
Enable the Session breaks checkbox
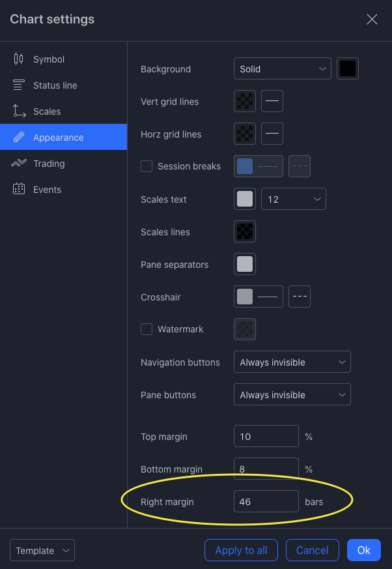[x=147, y=166]
